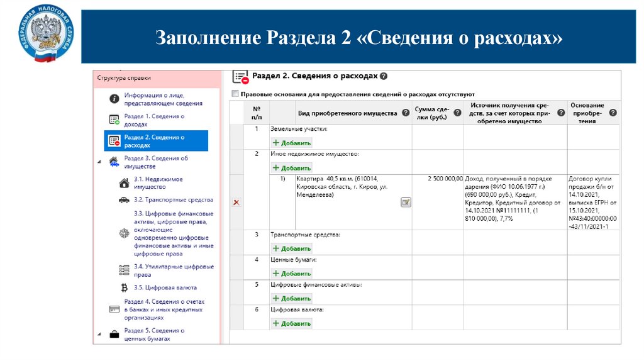Viewport: 644px width, 361px height.
Task: Add entry under Иное недвижимое имущество
Action: (292, 168)
